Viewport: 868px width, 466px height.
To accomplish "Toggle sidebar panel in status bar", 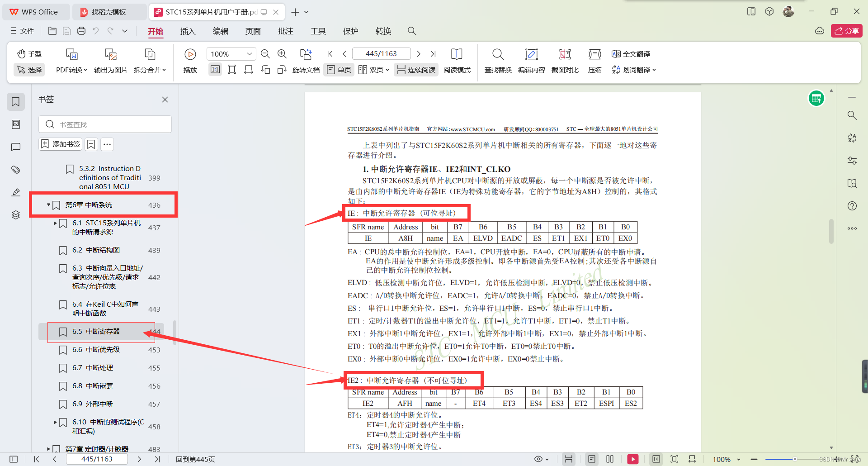I will pyautogui.click(x=14, y=459).
